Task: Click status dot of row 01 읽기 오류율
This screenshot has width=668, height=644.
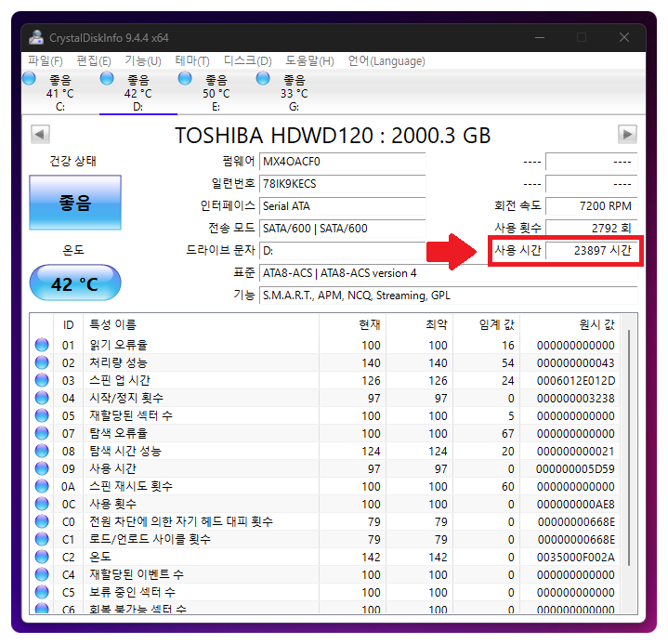Action: [42, 345]
